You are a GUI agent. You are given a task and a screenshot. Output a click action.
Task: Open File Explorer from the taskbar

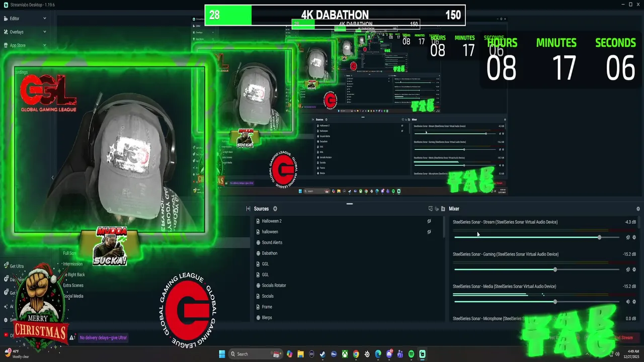tap(300, 354)
